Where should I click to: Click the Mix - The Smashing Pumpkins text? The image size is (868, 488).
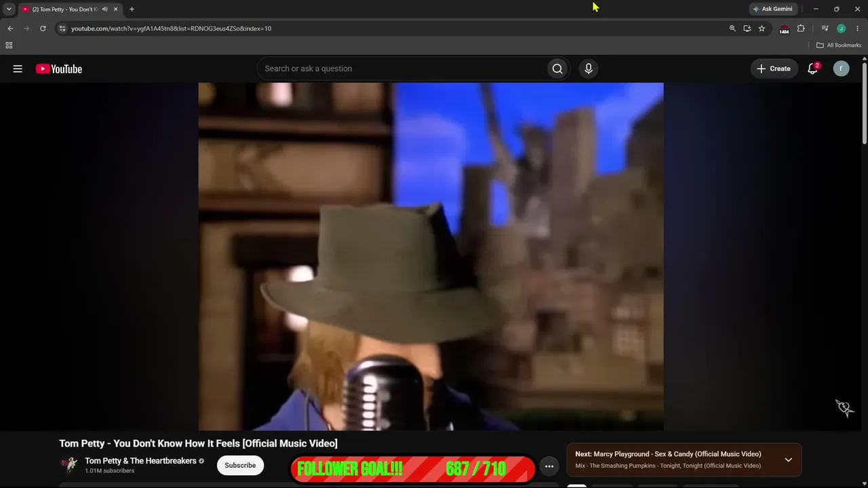pyautogui.click(x=668, y=466)
